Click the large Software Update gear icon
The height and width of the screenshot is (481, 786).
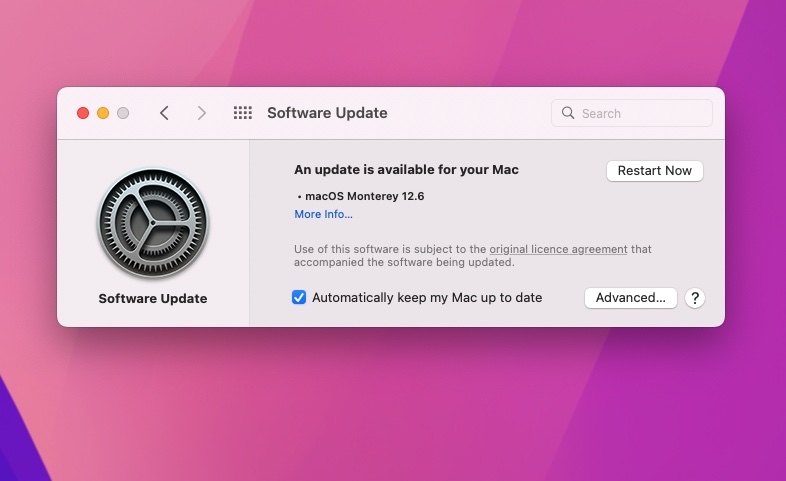click(153, 223)
